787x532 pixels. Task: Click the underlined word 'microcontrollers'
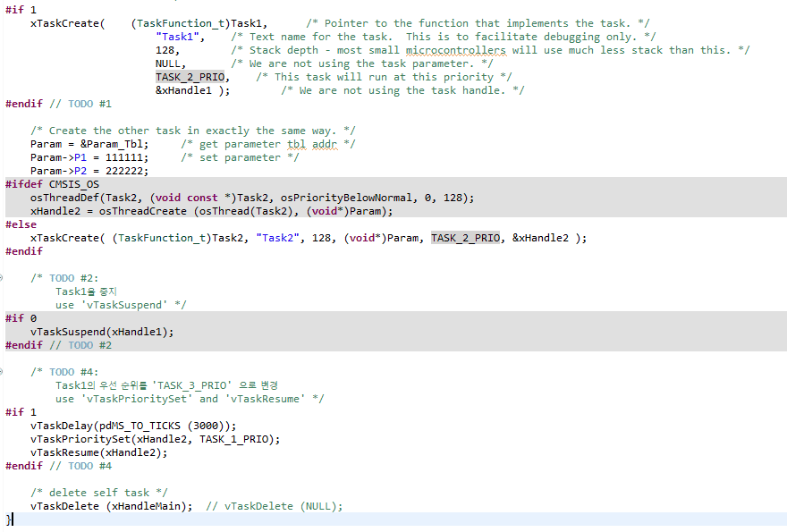click(456, 50)
